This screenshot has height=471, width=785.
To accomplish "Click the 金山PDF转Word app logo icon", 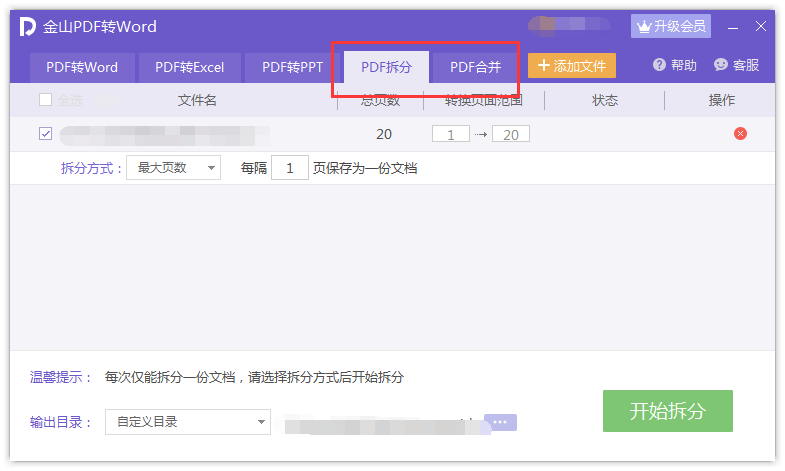I will (28, 27).
